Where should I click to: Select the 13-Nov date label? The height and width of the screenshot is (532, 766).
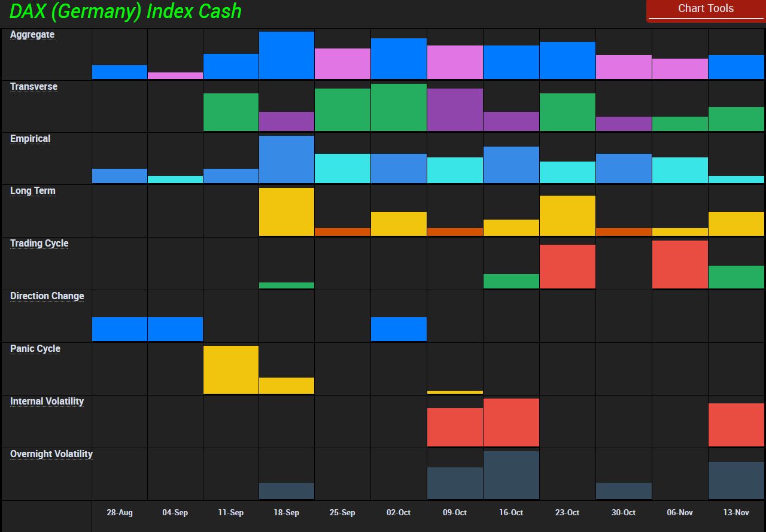point(736,513)
